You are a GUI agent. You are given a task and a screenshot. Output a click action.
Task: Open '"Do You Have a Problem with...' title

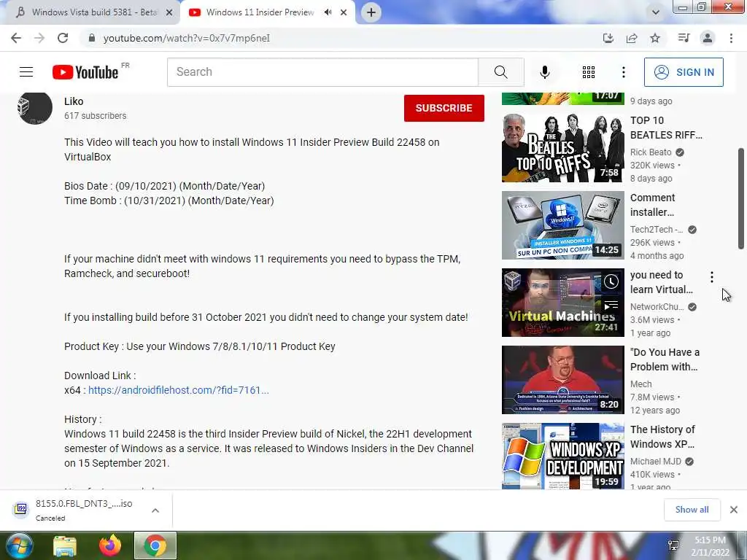click(x=665, y=359)
